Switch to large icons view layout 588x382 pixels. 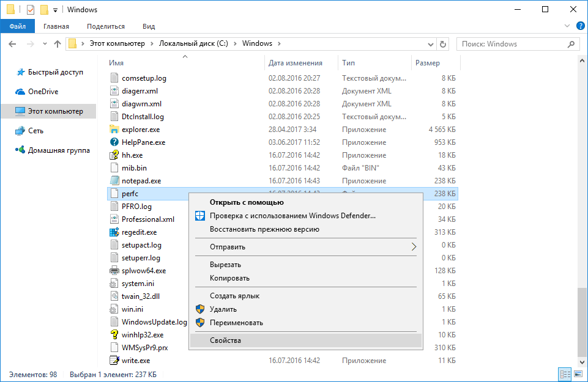(x=578, y=374)
